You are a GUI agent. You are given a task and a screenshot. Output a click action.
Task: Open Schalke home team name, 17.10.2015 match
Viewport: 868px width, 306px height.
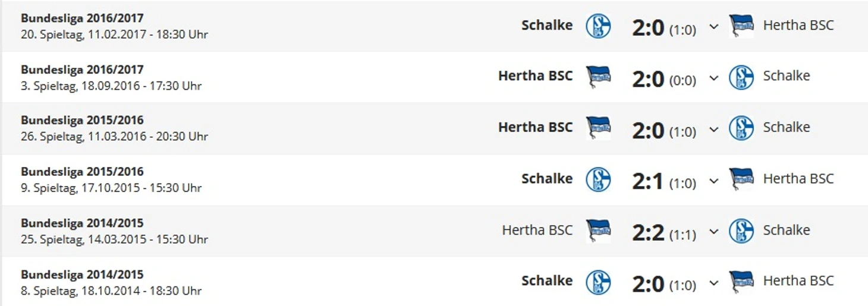pos(547,178)
